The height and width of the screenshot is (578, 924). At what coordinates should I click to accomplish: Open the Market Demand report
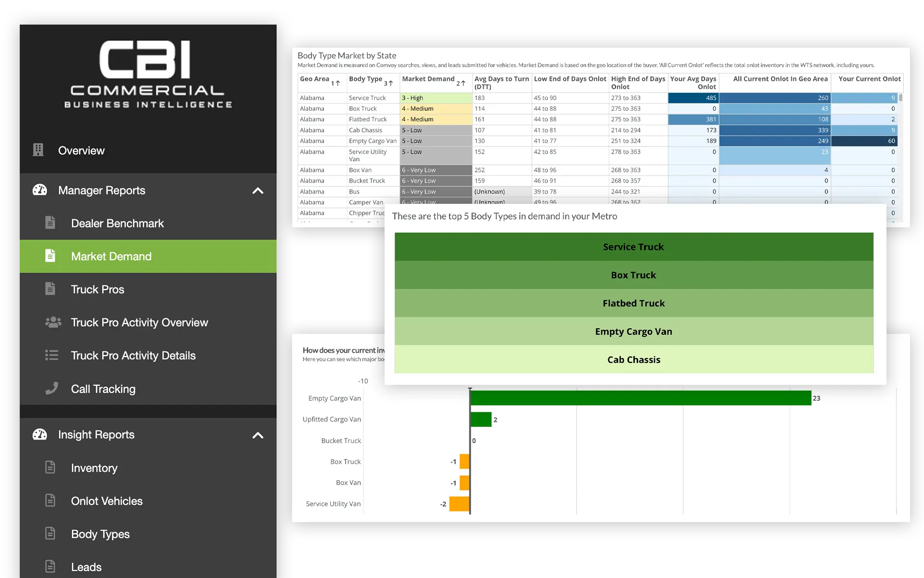[111, 256]
